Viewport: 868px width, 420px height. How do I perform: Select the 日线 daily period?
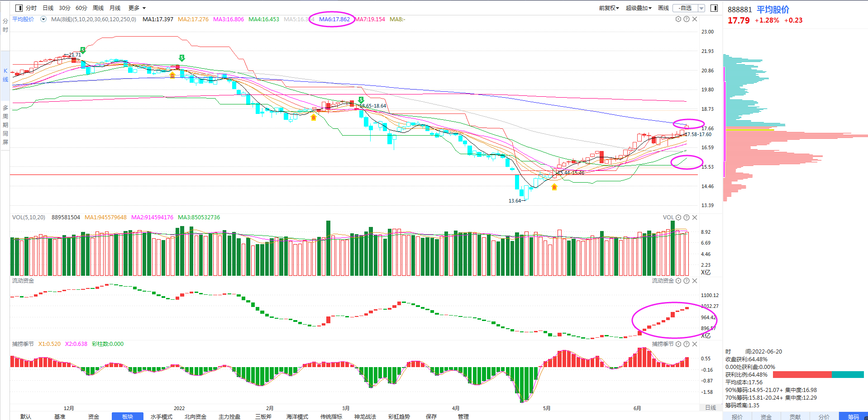(48, 8)
